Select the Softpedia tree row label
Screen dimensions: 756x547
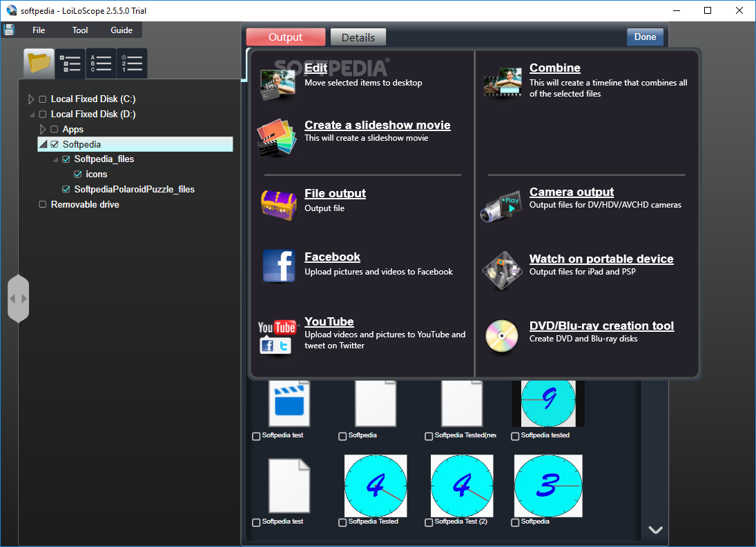(x=81, y=144)
